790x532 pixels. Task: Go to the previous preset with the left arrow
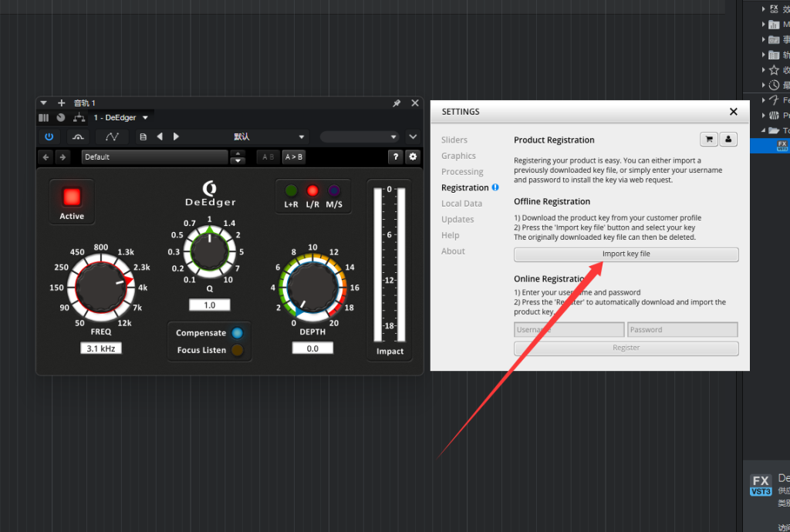pyautogui.click(x=46, y=157)
